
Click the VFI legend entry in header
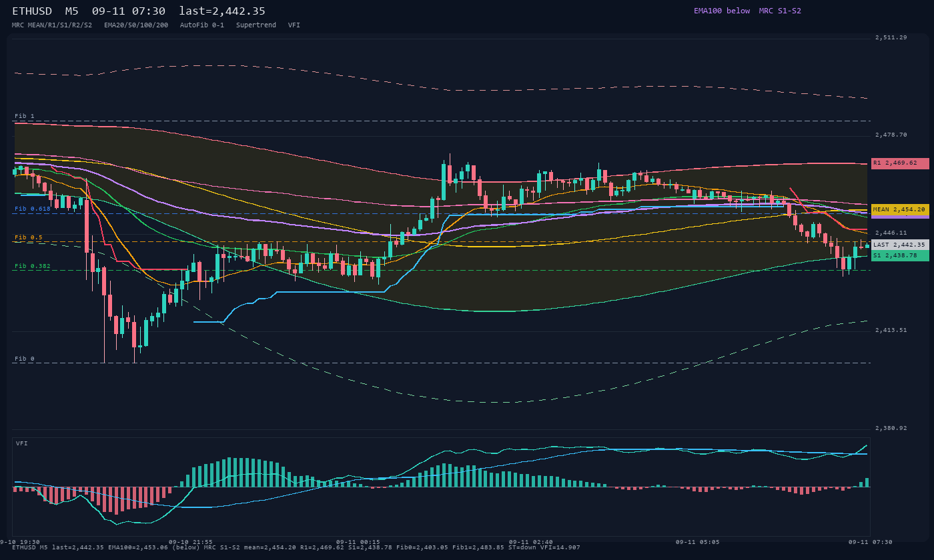(294, 25)
